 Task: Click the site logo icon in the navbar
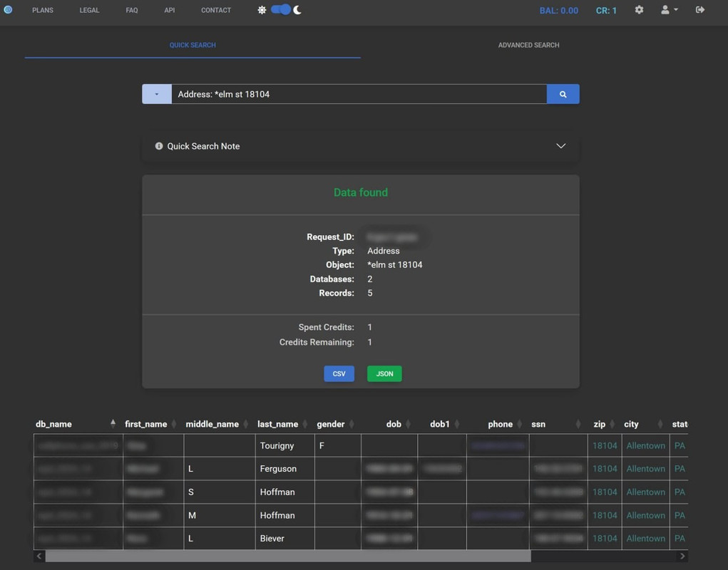pos(8,10)
